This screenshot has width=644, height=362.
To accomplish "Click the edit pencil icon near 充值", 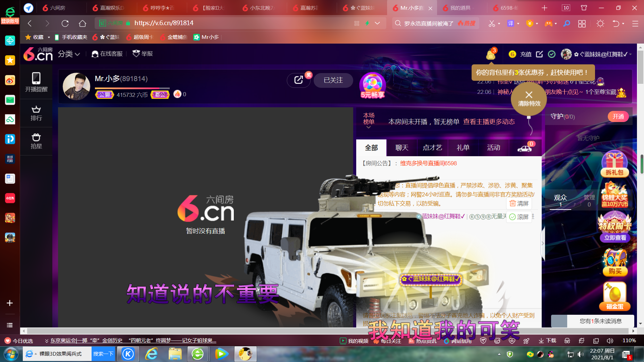I will coord(539,54).
